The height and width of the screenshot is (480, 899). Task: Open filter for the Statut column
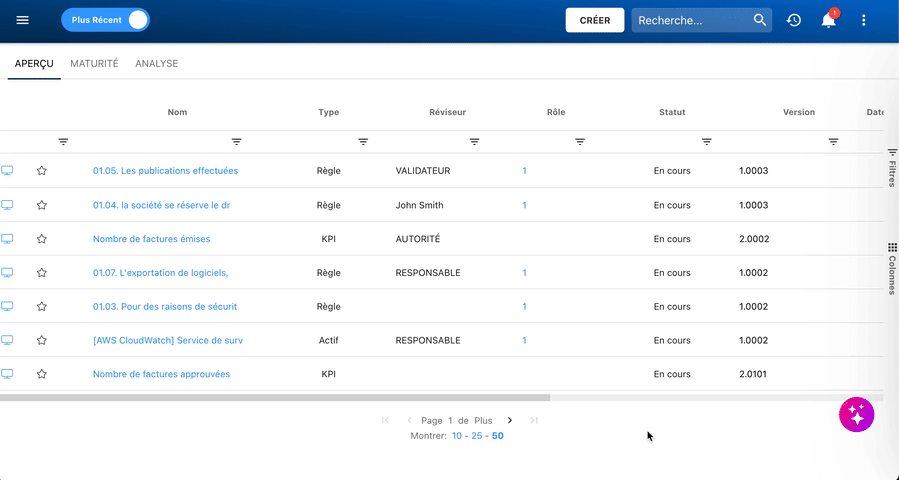pos(706,142)
